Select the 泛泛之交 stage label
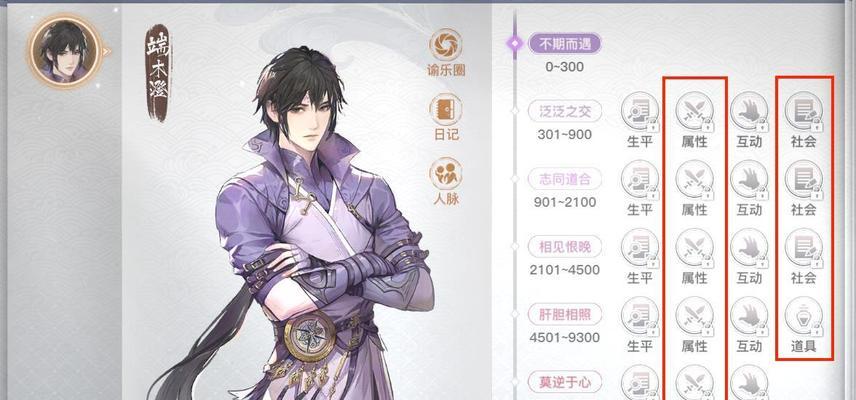Viewport: 856px width, 400px height. pyautogui.click(x=565, y=111)
